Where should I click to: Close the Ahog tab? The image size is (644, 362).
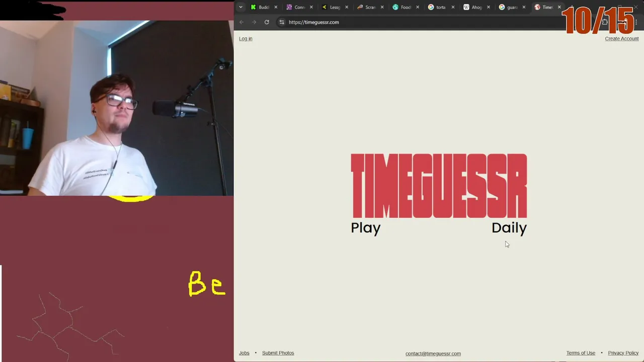[x=488, y=7]
